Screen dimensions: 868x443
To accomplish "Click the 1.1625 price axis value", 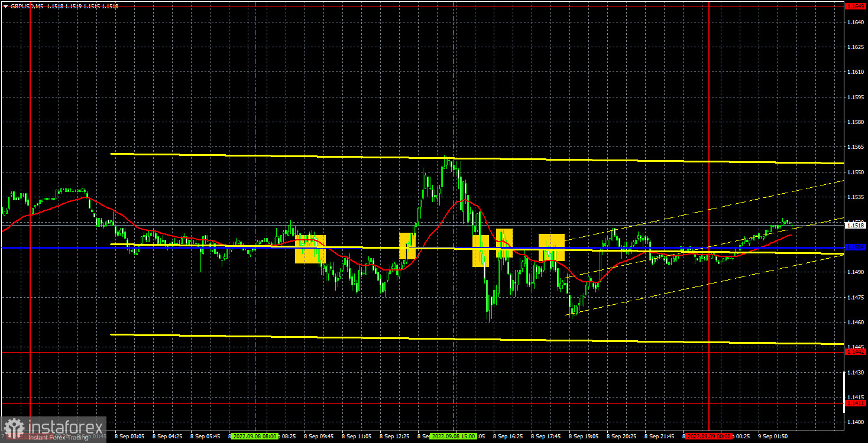I will [855, 47].
